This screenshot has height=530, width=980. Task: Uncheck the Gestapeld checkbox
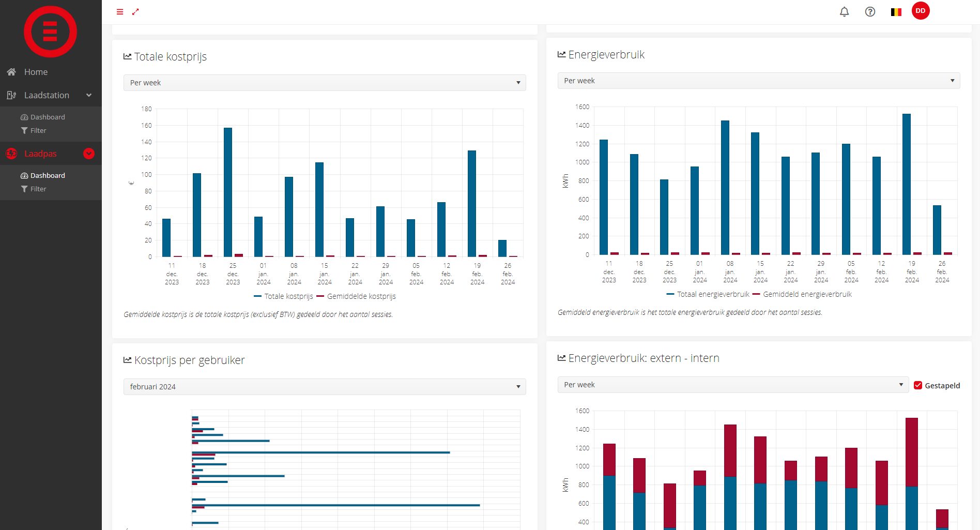(918, 385)
